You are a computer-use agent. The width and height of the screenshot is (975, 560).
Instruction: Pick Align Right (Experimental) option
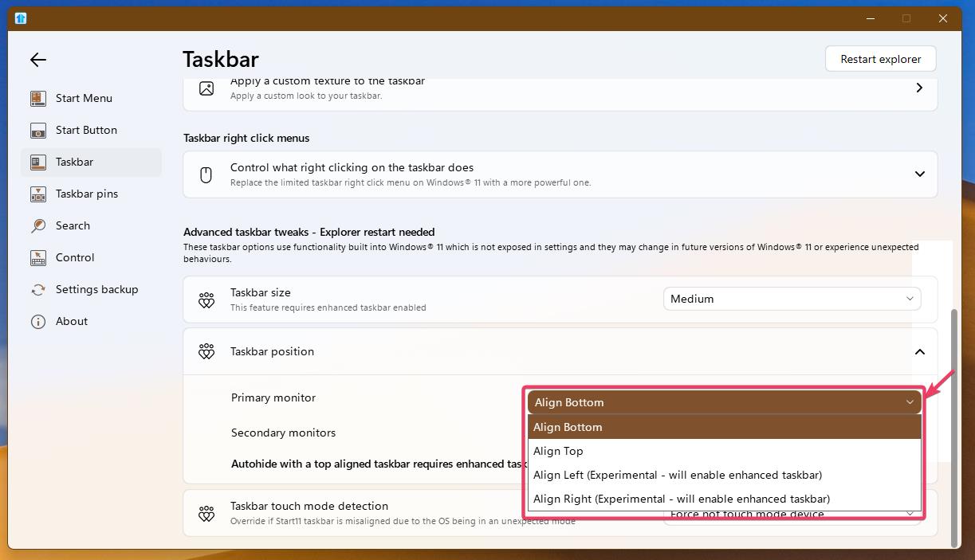[681, 499]
